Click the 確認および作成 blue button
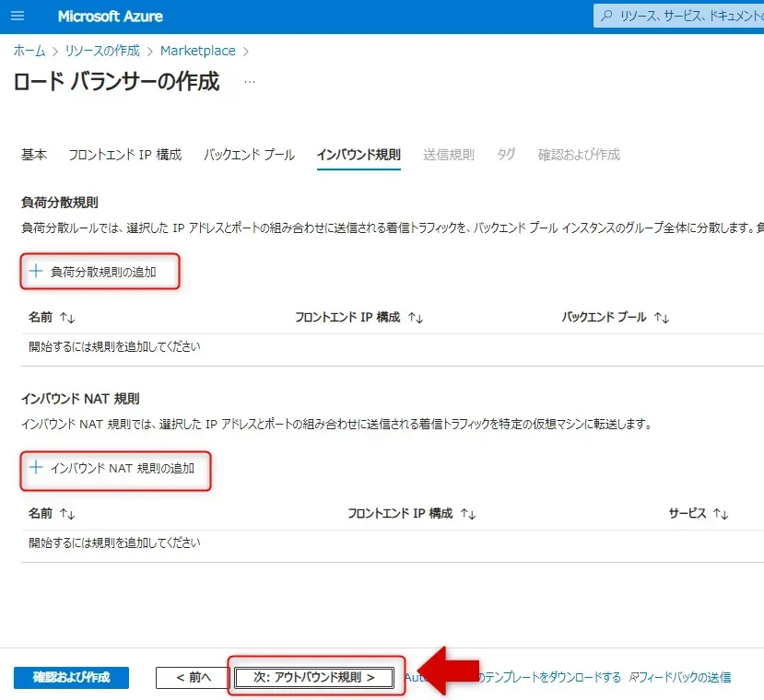 [x=71, y=678]
